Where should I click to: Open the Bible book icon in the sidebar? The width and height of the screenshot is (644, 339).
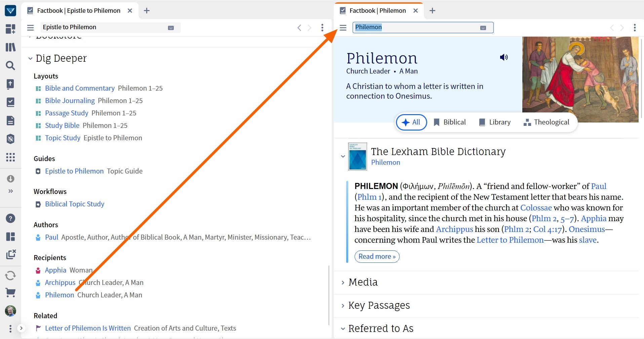(x=10, y=84)
